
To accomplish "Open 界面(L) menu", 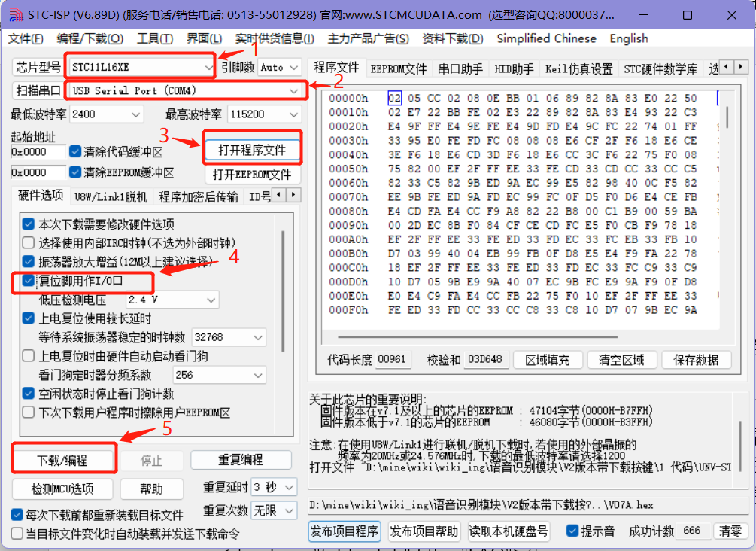I will [205, 38].
